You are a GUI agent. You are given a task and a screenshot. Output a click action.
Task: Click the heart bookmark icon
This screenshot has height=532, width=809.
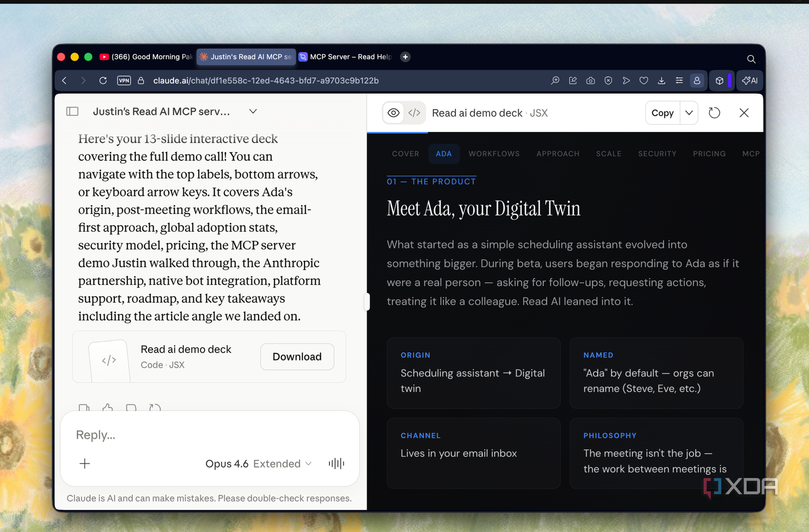[644, 80]
